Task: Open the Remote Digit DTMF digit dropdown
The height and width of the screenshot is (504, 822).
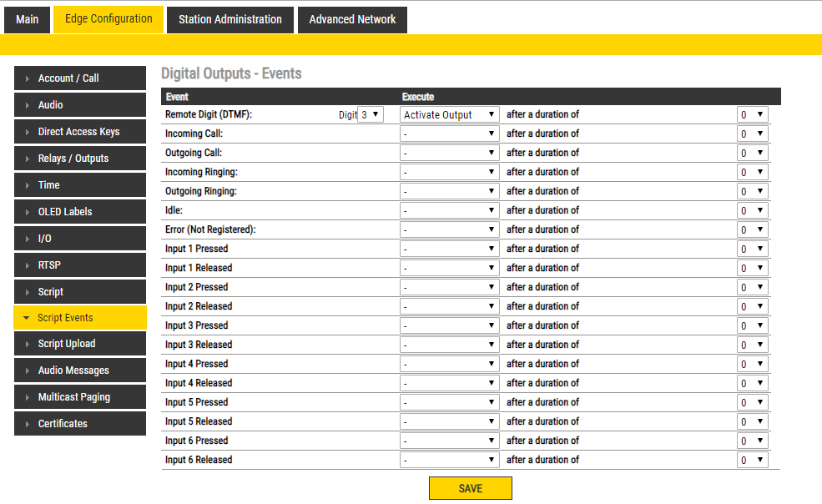Action: click(x=370, y=115)
